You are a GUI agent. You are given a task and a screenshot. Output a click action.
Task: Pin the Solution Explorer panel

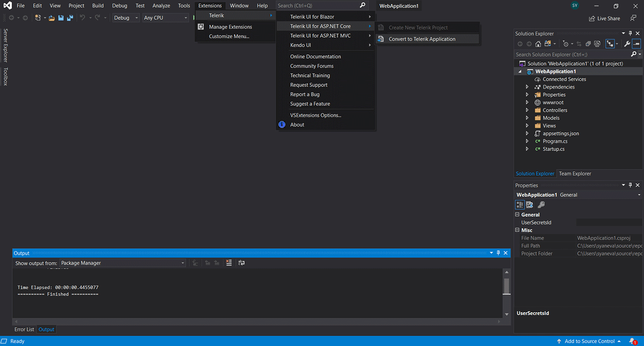pyautogui.click(x=630, y=34)
